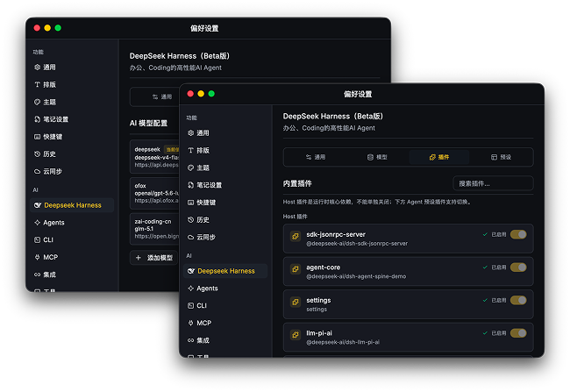This screenshot has height=392, width=570.
Task: Click the 内置插件 heading
Action: pyautogui.click(x=297, y=183)
